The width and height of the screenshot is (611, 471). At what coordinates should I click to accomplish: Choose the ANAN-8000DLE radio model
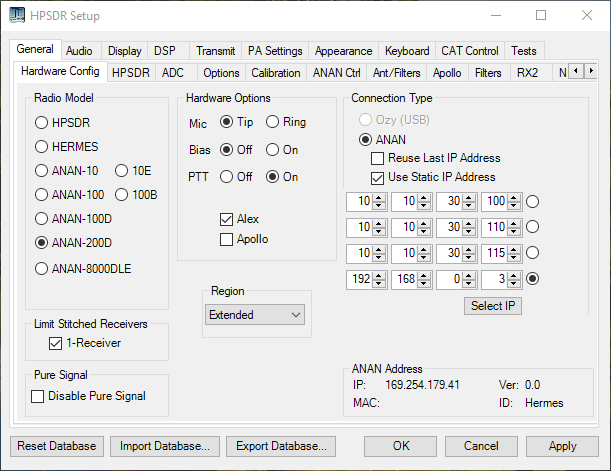pyautogui.click(x=42, y=268)
